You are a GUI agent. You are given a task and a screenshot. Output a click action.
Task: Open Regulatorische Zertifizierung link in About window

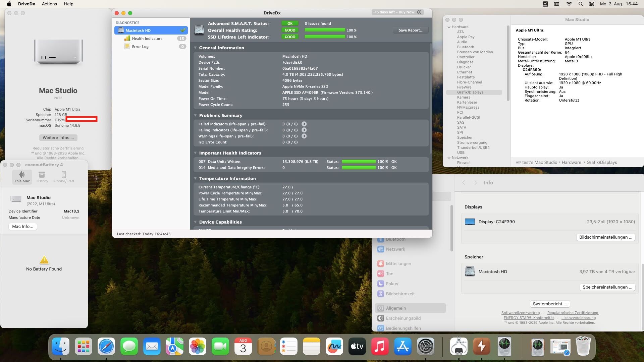58,148
